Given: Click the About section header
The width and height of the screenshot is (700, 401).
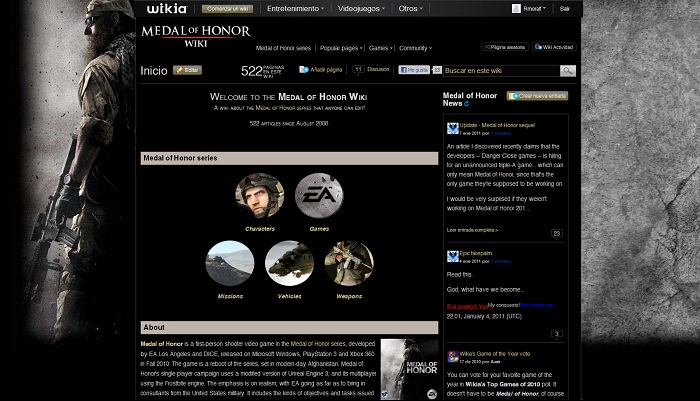Looking at the screenshot, I should click(x=289, y=327).
